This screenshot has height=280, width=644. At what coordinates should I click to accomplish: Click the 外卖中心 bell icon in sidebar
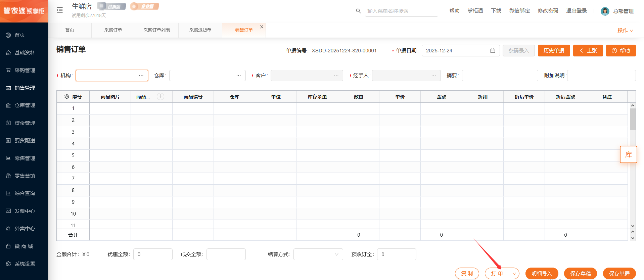click(x=8, y=229)
